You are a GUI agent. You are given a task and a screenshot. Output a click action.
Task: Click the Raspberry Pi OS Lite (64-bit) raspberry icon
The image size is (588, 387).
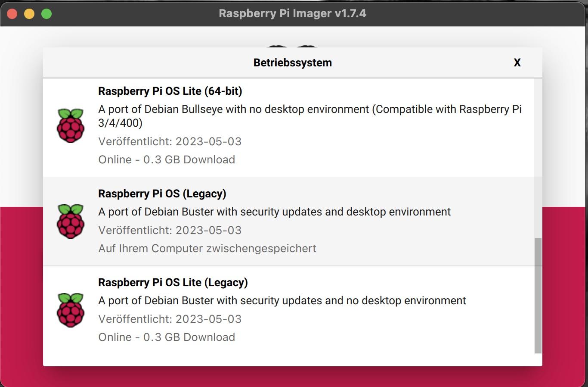[70, 125]
